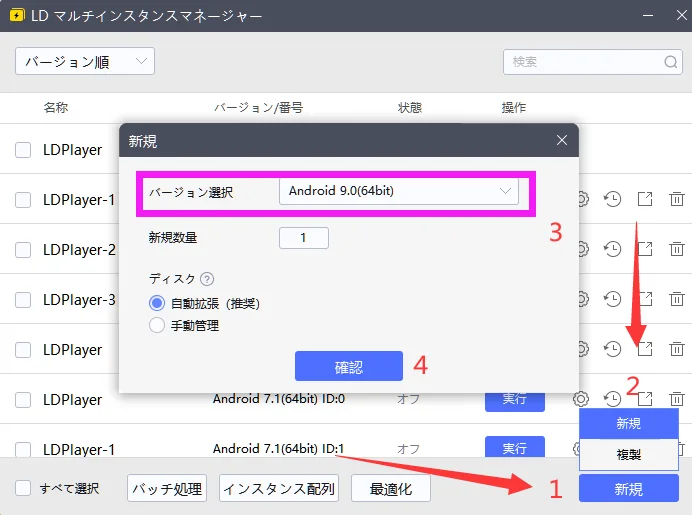Click desktop shortcut icon for instance ID:0
Screen dimensions: 692x515
(645, 399)
